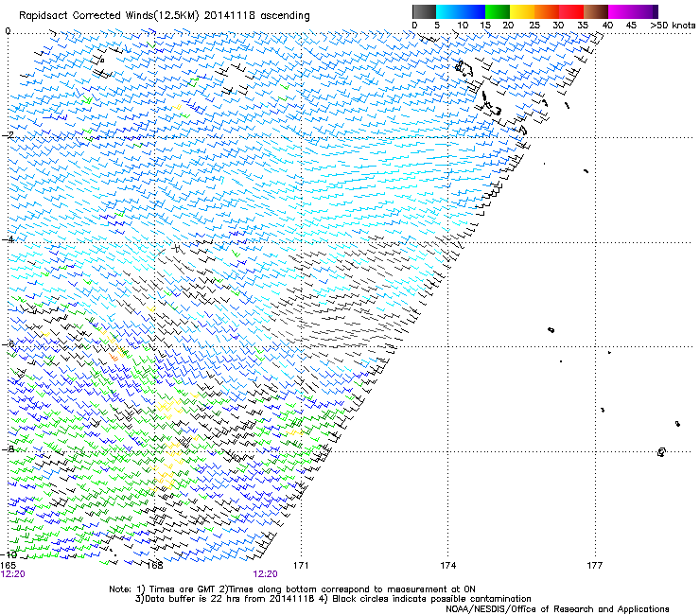
Task: Click the green 15-20 knots legend segment
Action: (x=498, y=11)
